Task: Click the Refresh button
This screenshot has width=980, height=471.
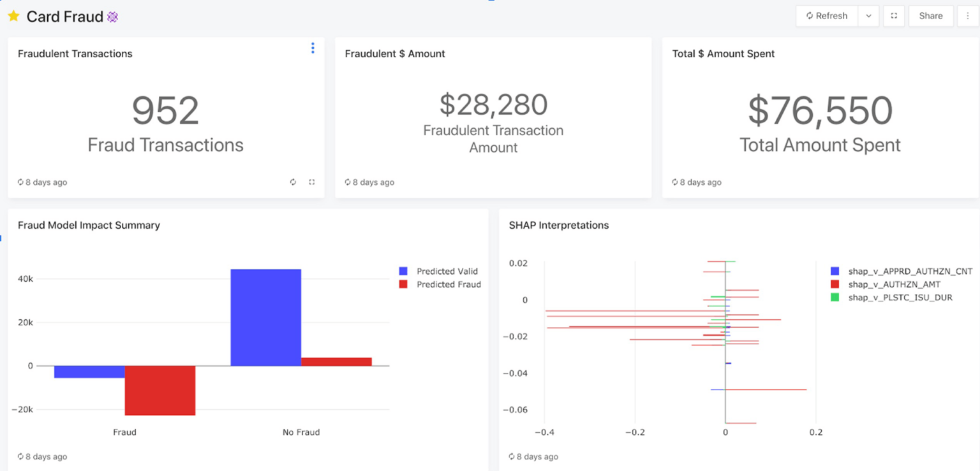Action: click(x=827, y=16)
